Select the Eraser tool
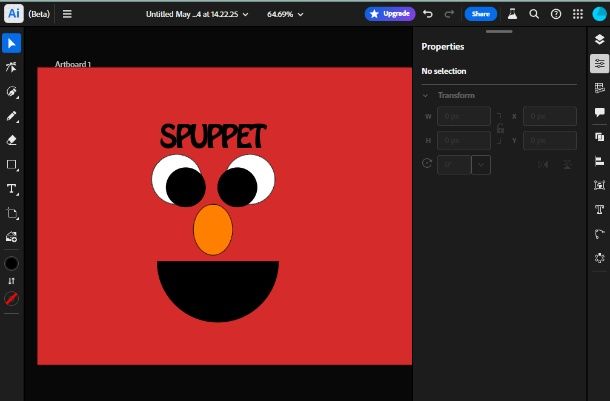The image size is (610, 401). click(12, 140)
